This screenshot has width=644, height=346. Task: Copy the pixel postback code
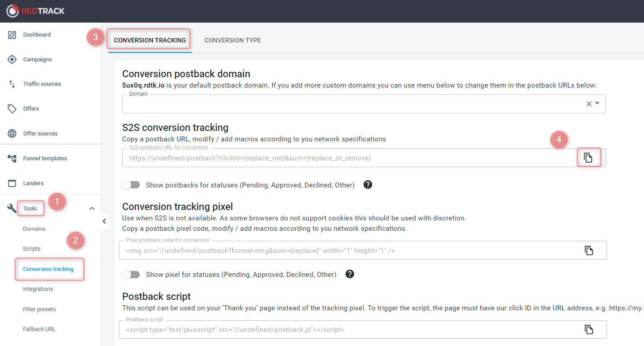[588, 250]
